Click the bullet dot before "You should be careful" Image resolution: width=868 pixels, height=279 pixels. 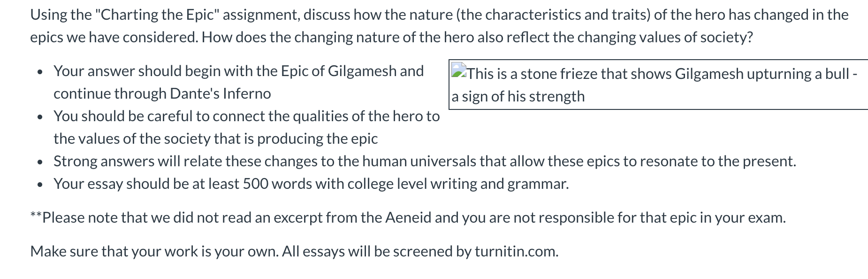(x=41, y=117)
